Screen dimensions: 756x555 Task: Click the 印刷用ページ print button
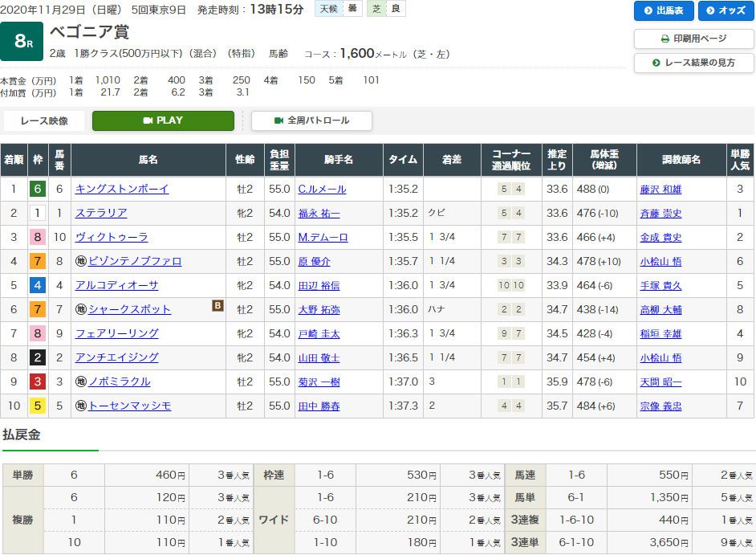pyautogui.click(x=693, y=39)
